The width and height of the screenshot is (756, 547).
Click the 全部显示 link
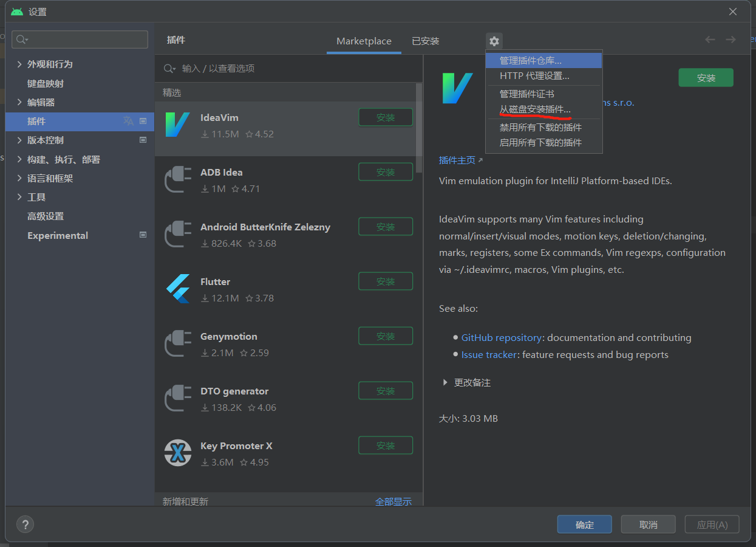[x=393, y=501]
